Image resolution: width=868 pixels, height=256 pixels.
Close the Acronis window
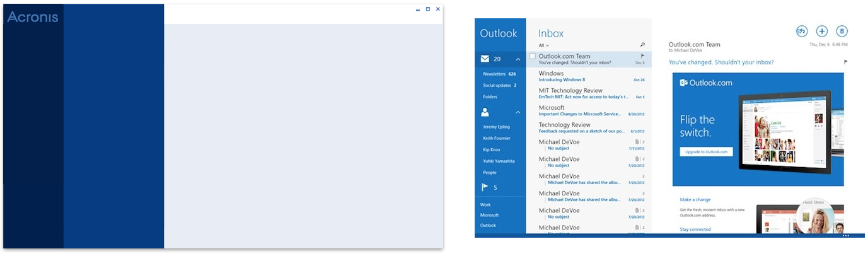(437, 9)
